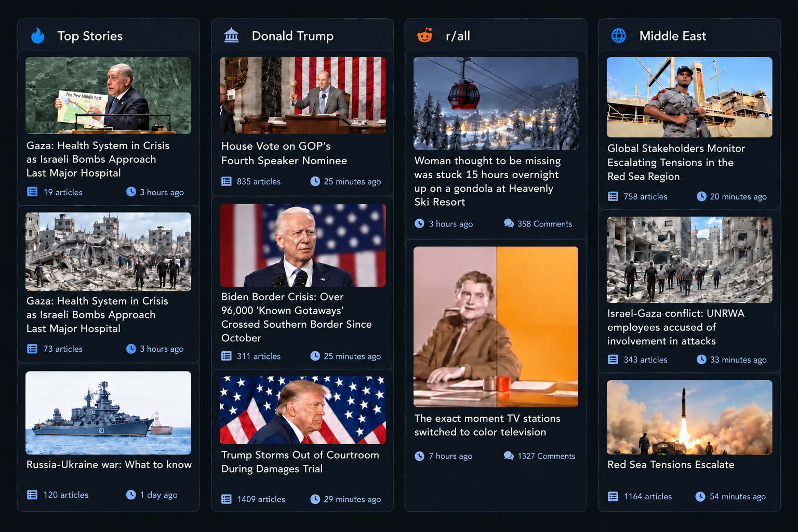Image resolution: width=798 pixels, height=532 pixels.
Task: Open the vintage TV presenter thumbnail
Action: click(x=496, y=327)
